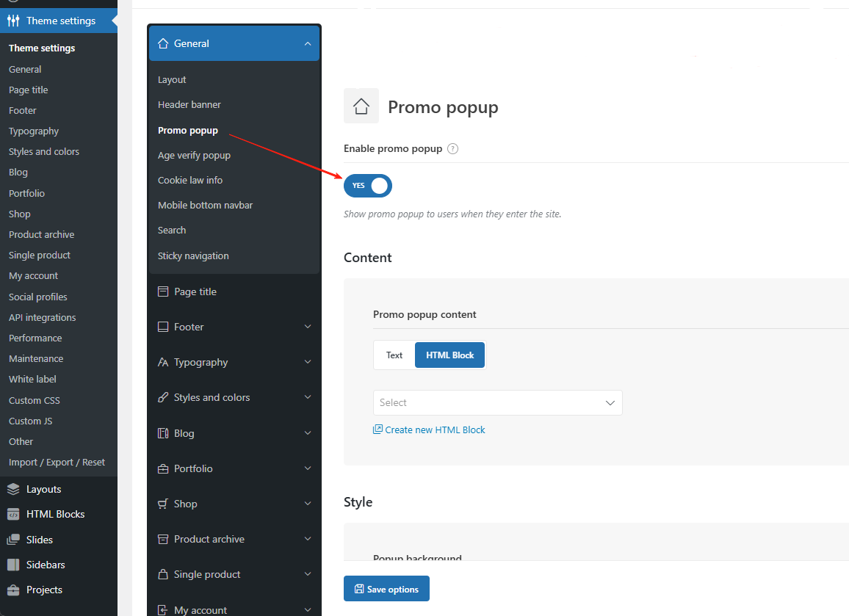Image resolution: width=849 pixels, height=616 pixels.
Task: Click the Create new HTML Block link
Action: pyautogui.click(x=434, y=430)
